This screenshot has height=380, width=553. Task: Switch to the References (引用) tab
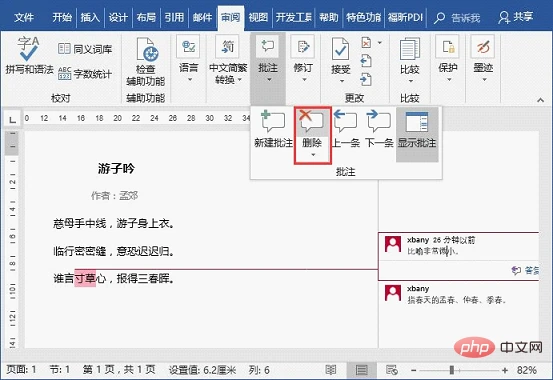click(x=174, y=17)
